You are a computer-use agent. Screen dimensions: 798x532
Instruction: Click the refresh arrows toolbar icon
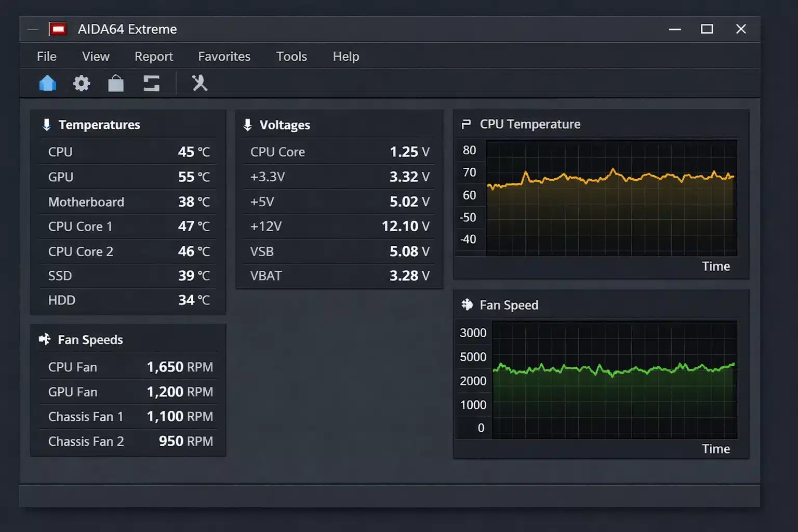[151, 83]
